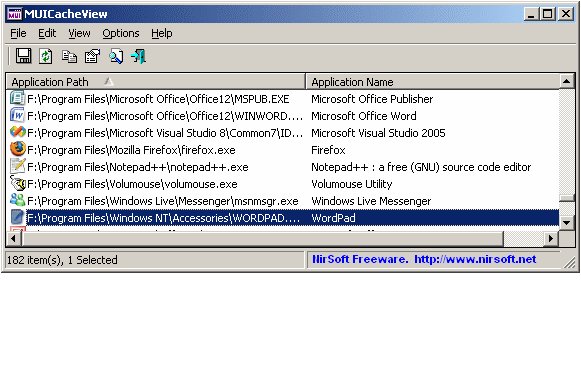581x381 pixels.
Task: Select the msnmsgr.exe path text
Action: coord(163,201)
